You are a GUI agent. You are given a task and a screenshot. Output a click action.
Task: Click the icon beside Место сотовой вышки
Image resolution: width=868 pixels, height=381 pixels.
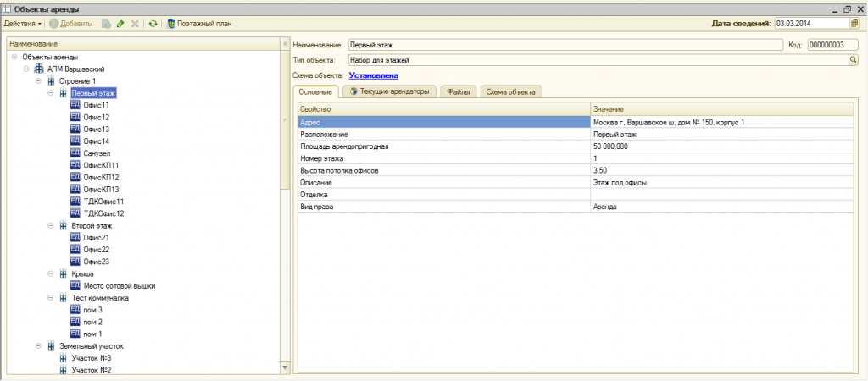pos(75,286)
